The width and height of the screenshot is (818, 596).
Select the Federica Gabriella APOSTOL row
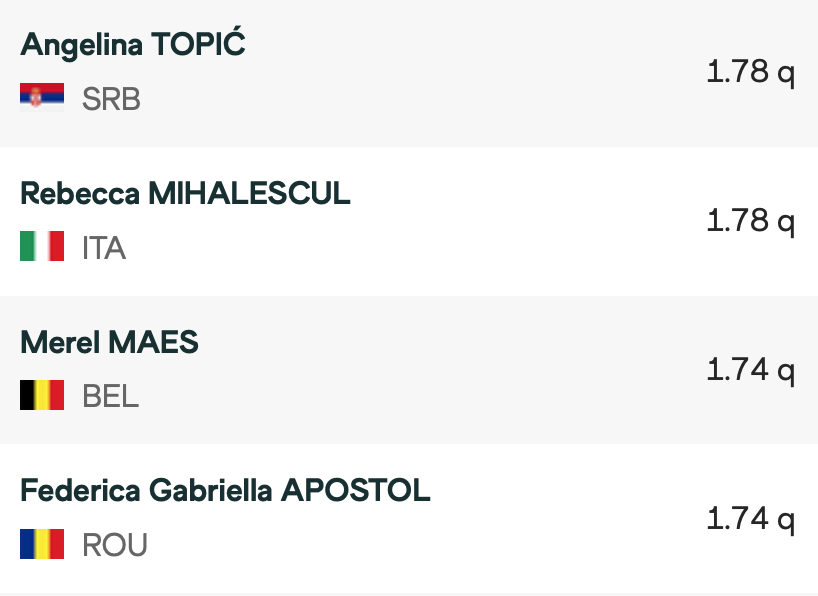(409, 518)
